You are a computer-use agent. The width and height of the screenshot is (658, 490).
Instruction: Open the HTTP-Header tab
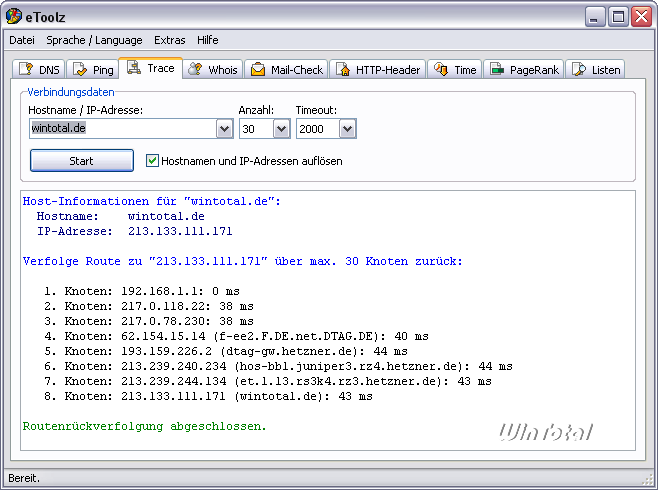378,69
